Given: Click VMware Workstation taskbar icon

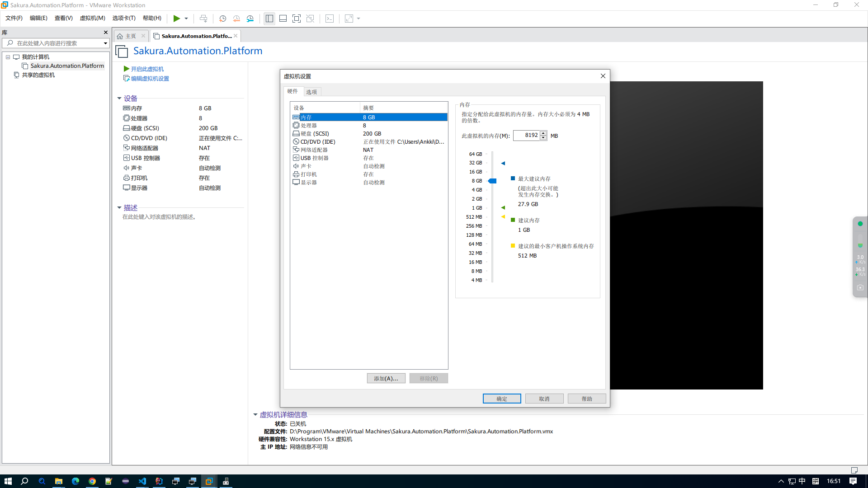Looking at the screenshot, I should 209,481.
